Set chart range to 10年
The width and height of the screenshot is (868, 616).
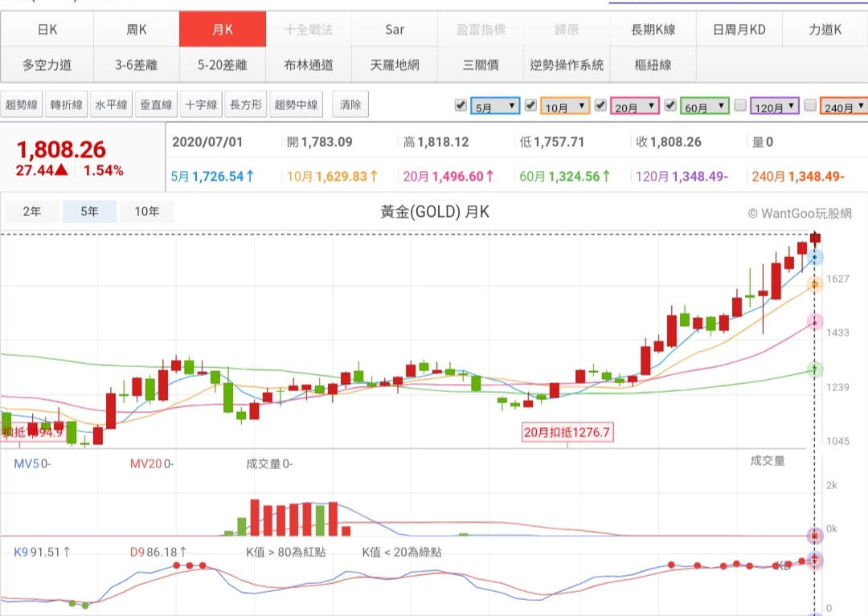click(147, 212)
